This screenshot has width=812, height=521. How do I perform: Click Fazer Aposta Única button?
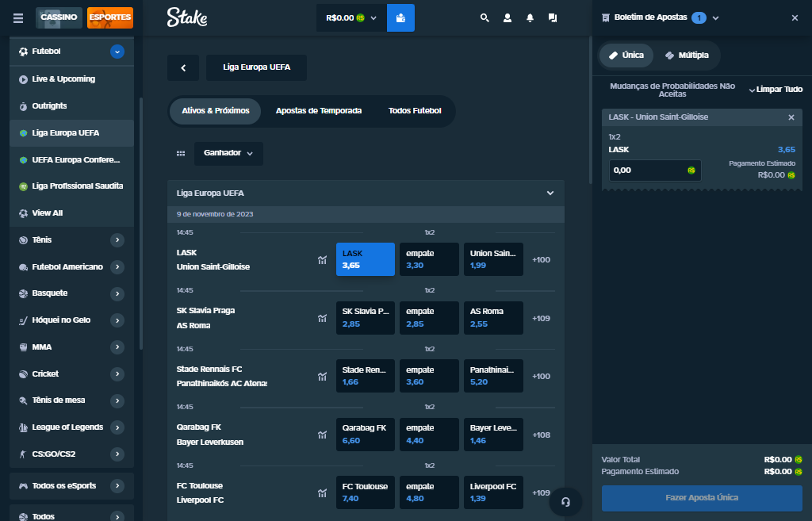(x=702, y=498)
